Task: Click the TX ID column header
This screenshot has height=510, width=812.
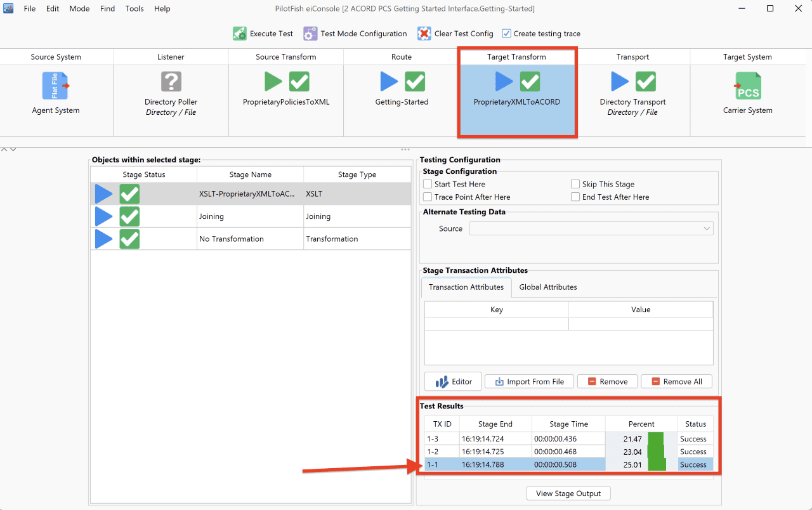Action: 442,424
